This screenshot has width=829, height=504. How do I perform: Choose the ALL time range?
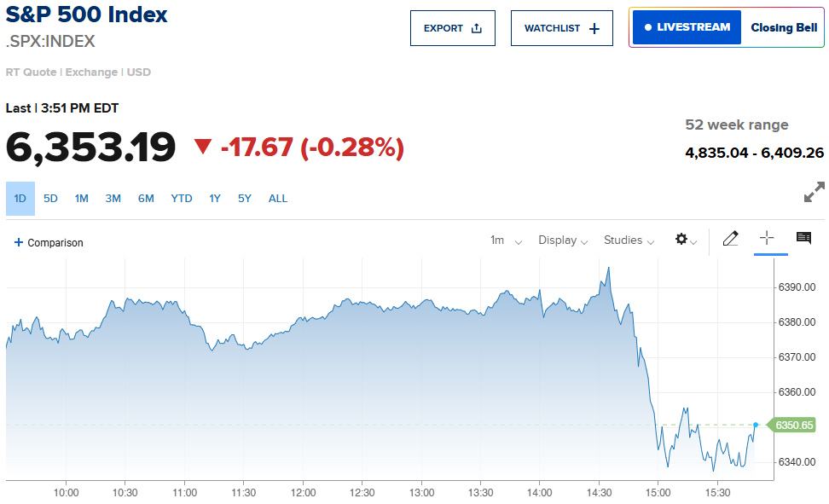[x=277, y=199]
